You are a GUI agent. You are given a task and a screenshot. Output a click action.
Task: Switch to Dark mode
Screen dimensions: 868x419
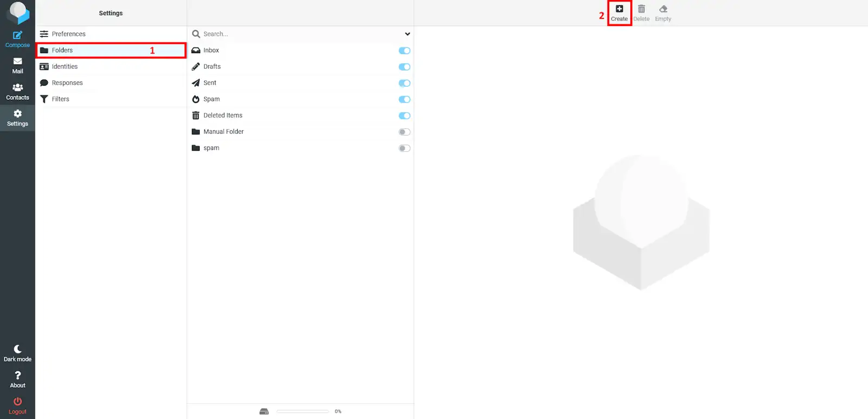(x=17, y=350)
